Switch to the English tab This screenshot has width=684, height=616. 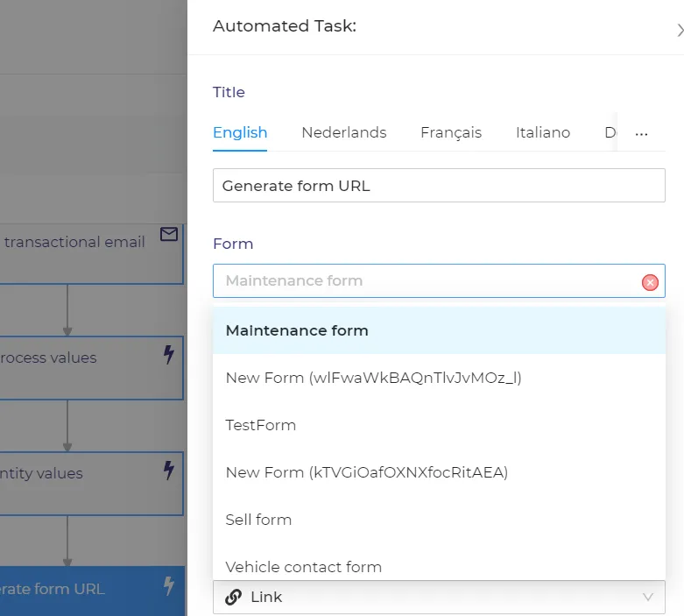pos(240,132)
